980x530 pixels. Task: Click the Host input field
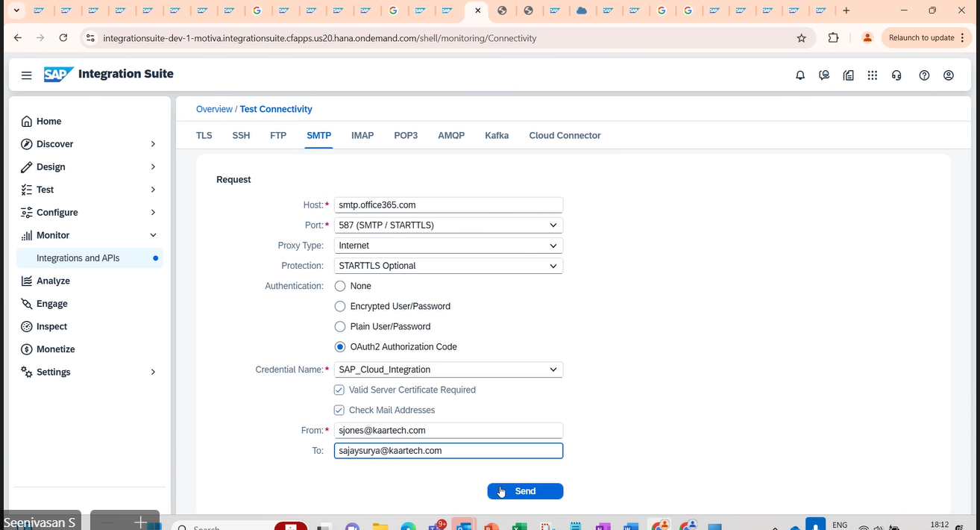pos(448,205)
